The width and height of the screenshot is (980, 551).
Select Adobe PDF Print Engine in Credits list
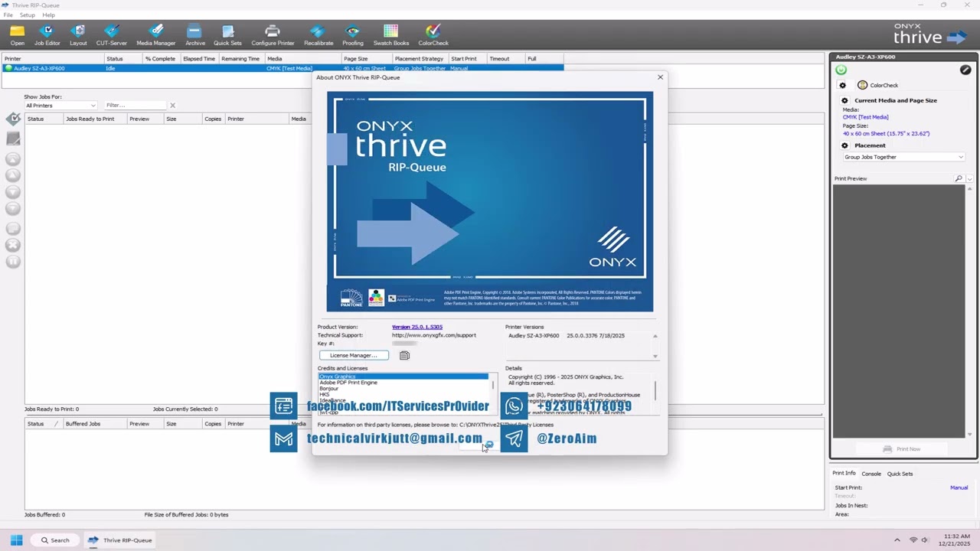point(403,383)
